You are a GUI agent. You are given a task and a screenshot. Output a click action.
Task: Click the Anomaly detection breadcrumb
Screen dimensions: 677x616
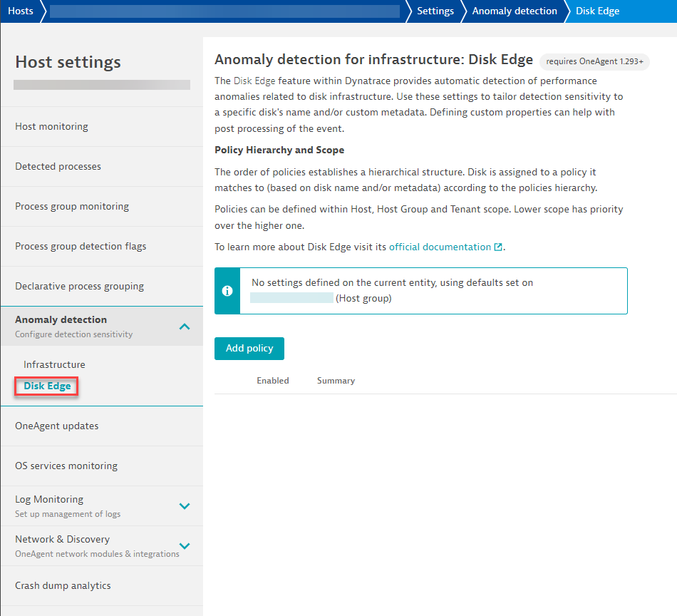515,11
